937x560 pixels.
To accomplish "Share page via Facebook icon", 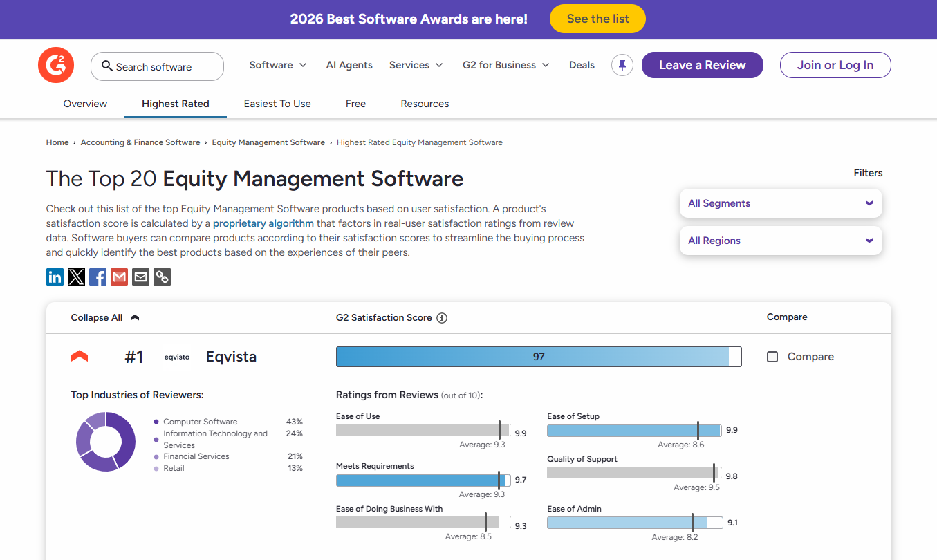I will coord(98,277).
